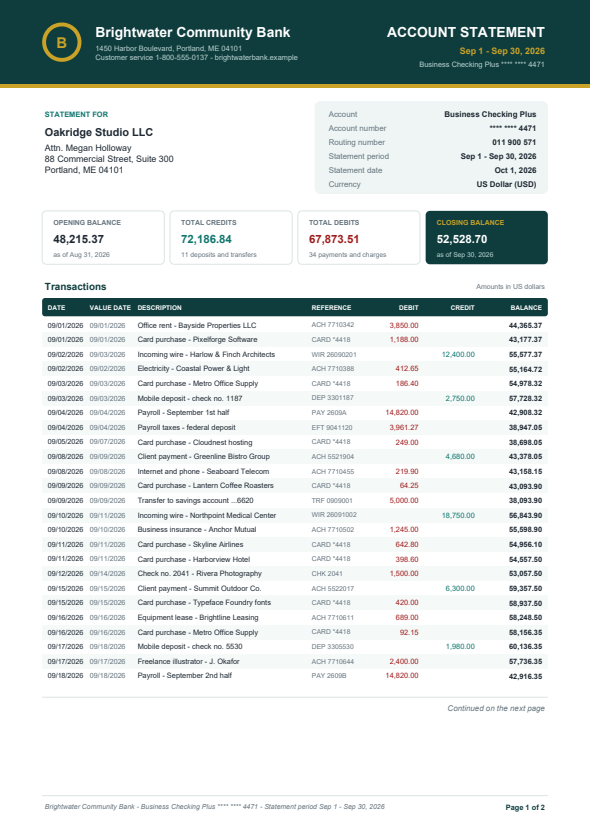
Task: Click Lantern Coffee Roasters debit 64.25
Action: coord(409,486)
